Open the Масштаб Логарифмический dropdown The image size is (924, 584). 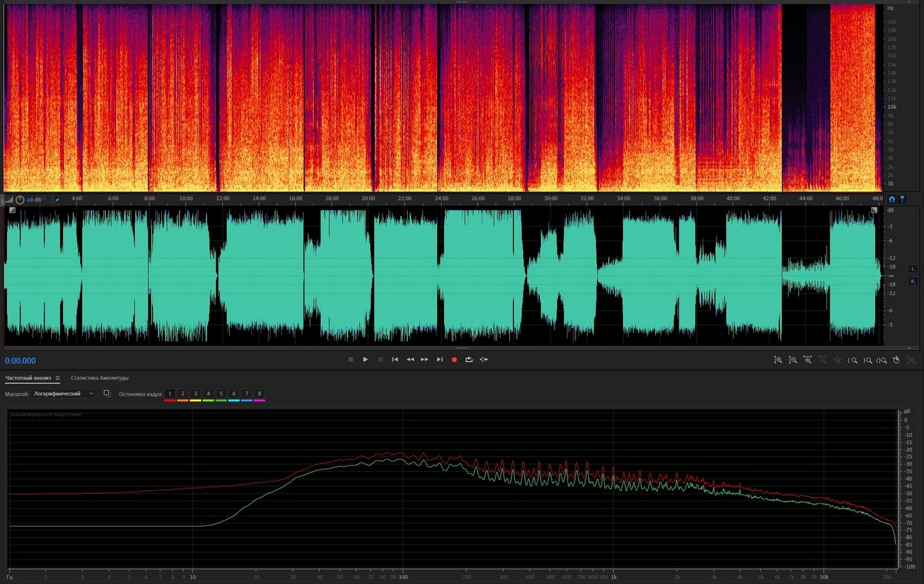[64, 394]
